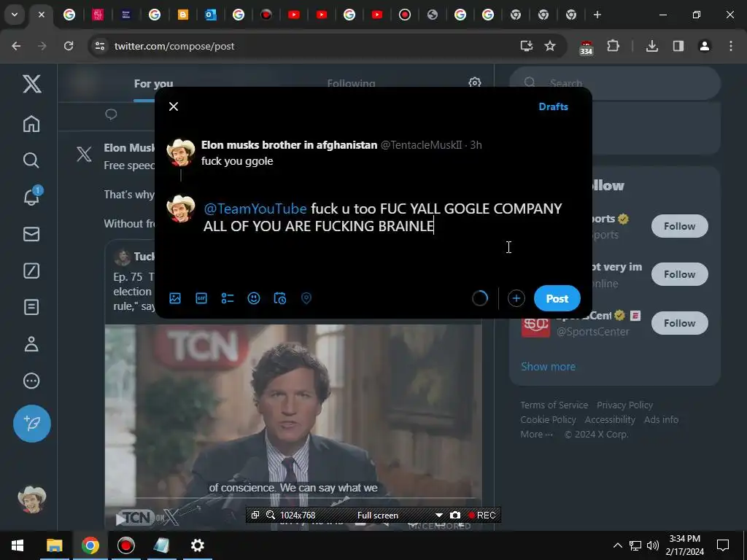Expand recorder Full screen dropdown

pyautogui.click(x=439, y=516)
